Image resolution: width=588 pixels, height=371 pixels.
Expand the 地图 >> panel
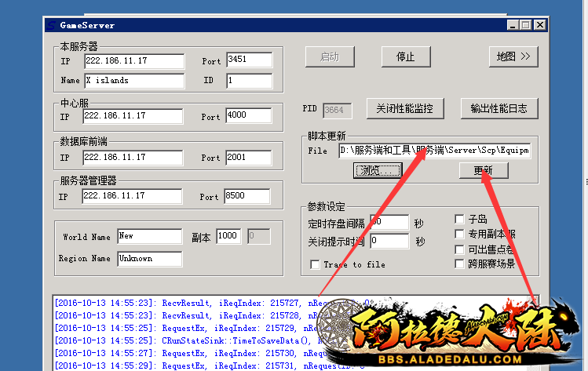pyautogui.click(x=513, y=56)
